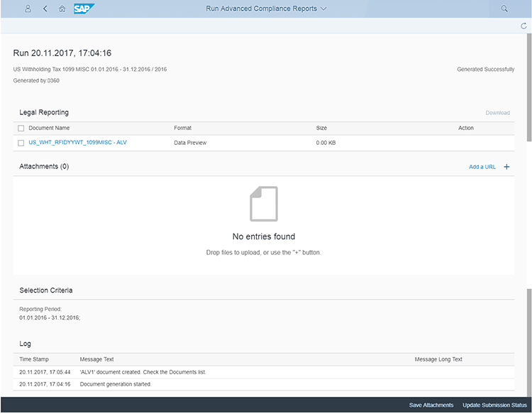
Task: Click Update Submission Status button
Action: pos(494,405)
